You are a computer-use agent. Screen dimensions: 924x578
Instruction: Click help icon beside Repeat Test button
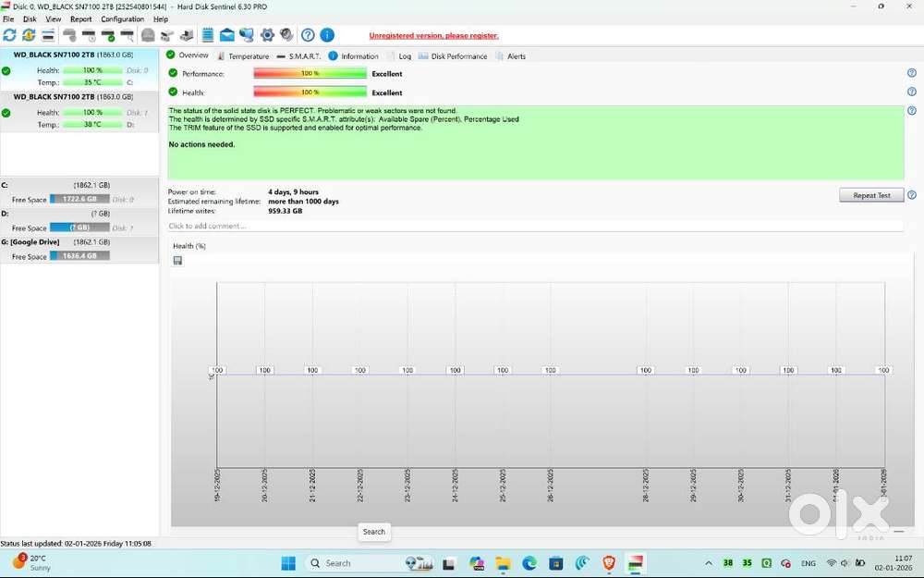[912, 195]
